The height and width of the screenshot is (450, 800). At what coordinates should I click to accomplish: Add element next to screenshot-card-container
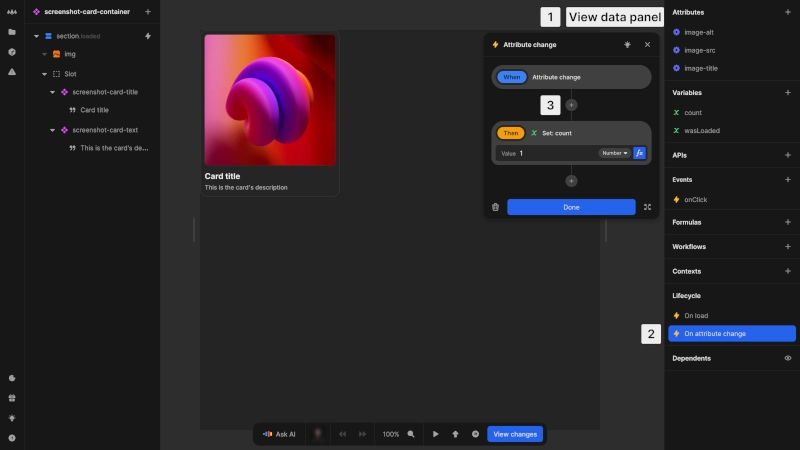[147, 12]
